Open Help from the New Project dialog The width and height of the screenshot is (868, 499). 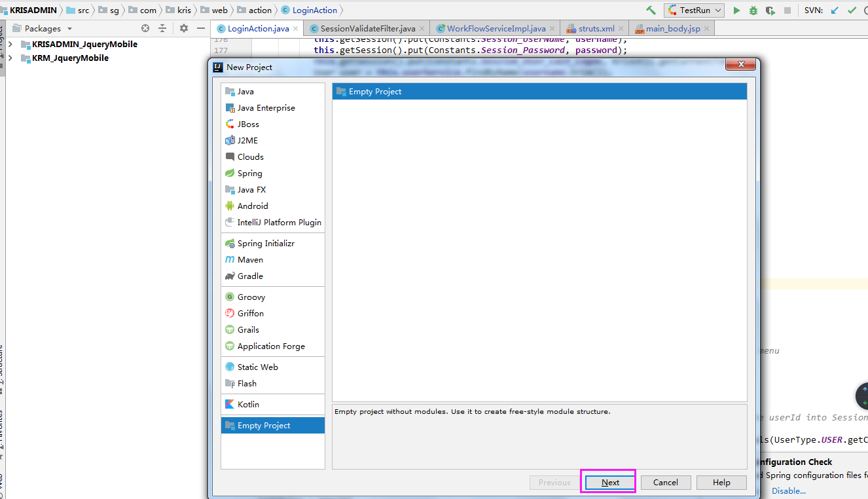pyautogui.click(x=721, y=482)
